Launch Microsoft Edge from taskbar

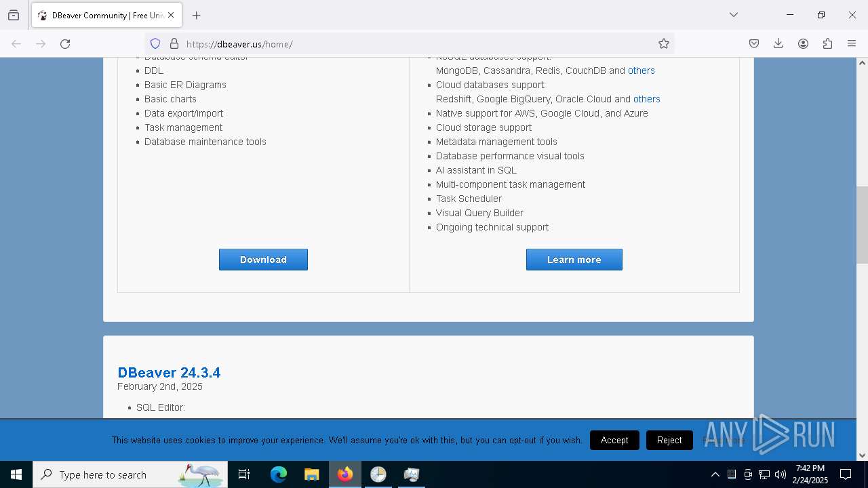click(279, 474)
